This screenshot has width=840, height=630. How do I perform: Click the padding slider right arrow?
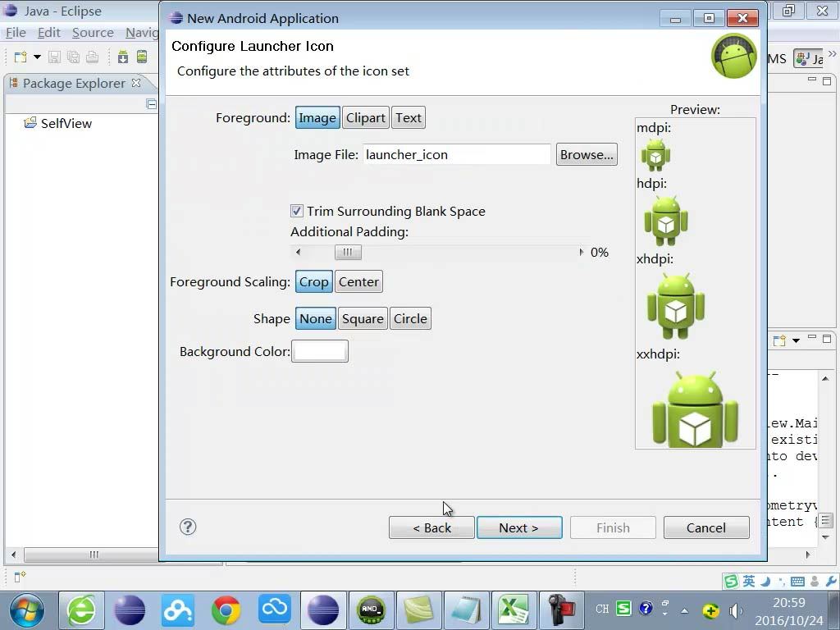[x=582, y=252]
